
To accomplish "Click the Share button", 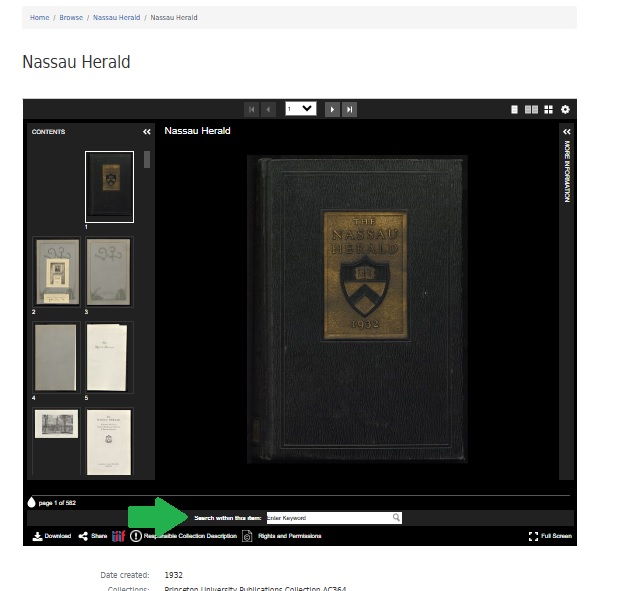I will pos(93,536).
